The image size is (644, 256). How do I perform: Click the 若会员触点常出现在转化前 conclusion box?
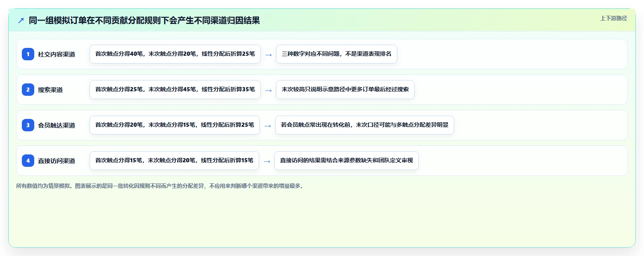pos(365,125)
